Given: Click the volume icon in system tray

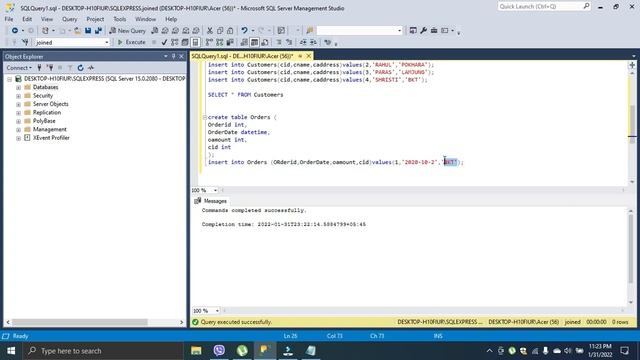Looking at the screenshot, I should point(568,351).
